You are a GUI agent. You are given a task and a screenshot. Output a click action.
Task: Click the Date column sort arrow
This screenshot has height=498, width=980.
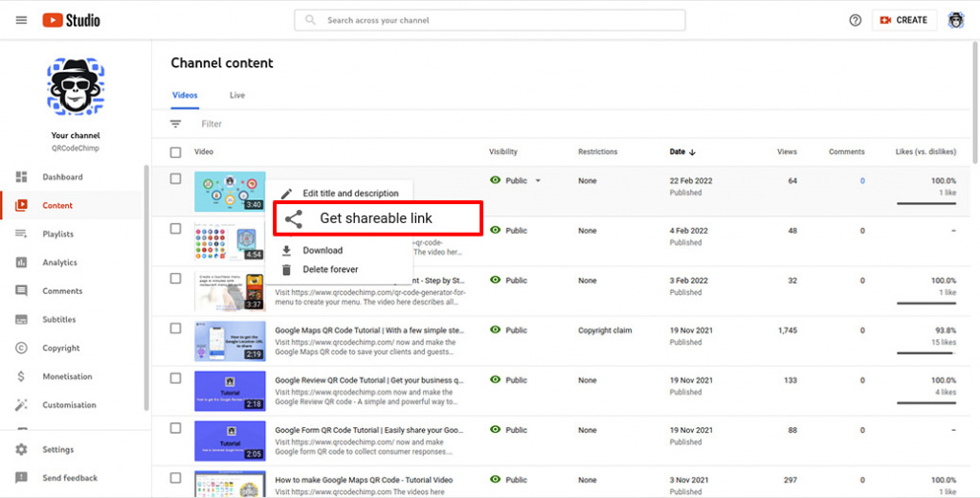coord(693,151)
